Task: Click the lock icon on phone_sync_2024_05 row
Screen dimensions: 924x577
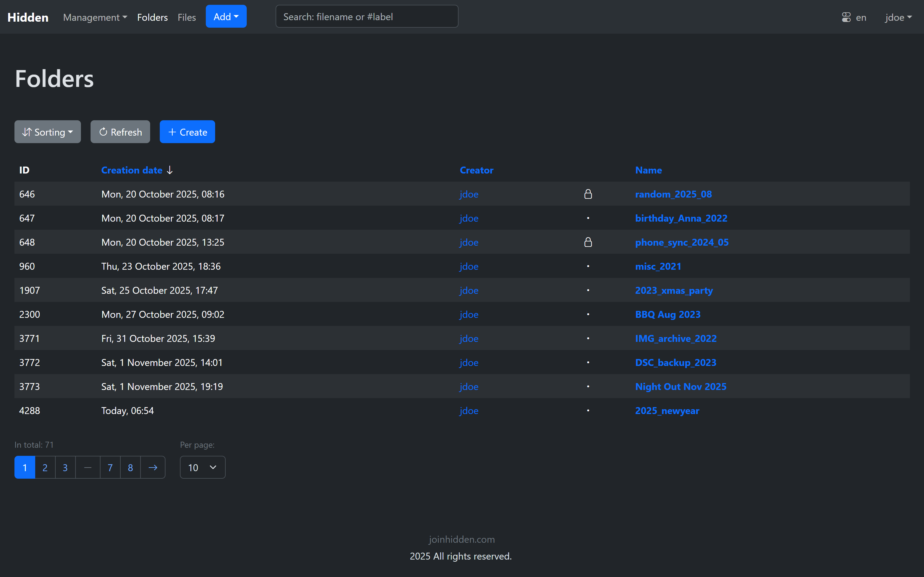Action: tap(588, 242)
